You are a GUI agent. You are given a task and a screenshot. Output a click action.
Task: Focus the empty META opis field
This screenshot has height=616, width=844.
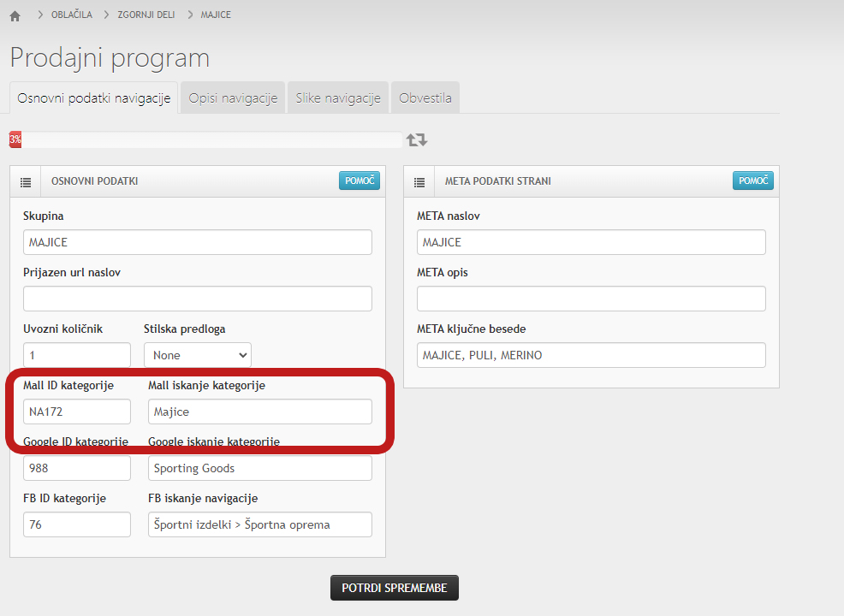point(591,299)
